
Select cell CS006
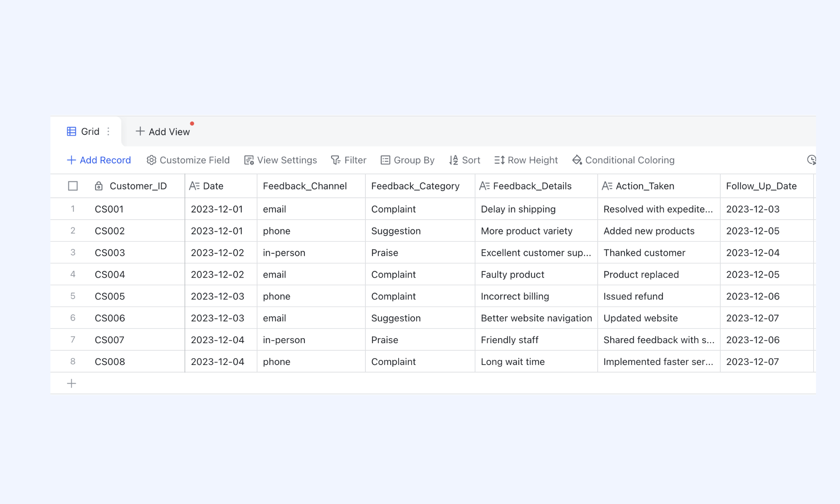point(137,318)
